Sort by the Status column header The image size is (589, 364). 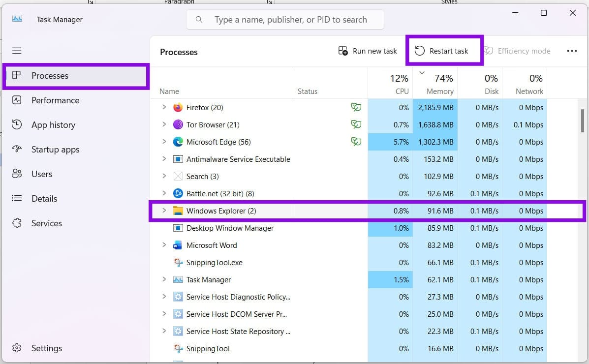[x=331, y=83]
